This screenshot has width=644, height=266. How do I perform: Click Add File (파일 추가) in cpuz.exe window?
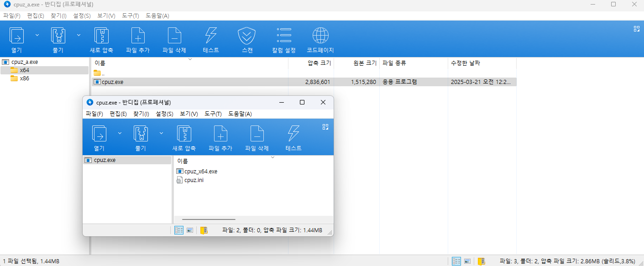(x=220, y=138)
